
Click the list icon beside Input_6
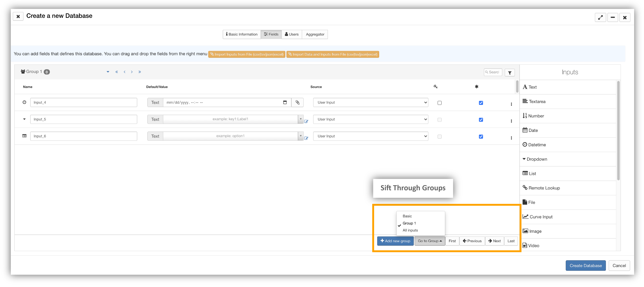(x=24, y=136)
